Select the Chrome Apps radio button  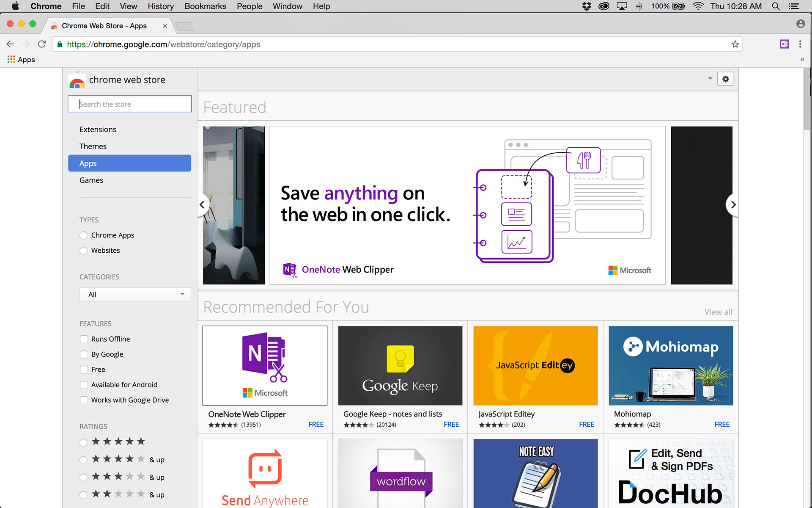click(84, 235)
